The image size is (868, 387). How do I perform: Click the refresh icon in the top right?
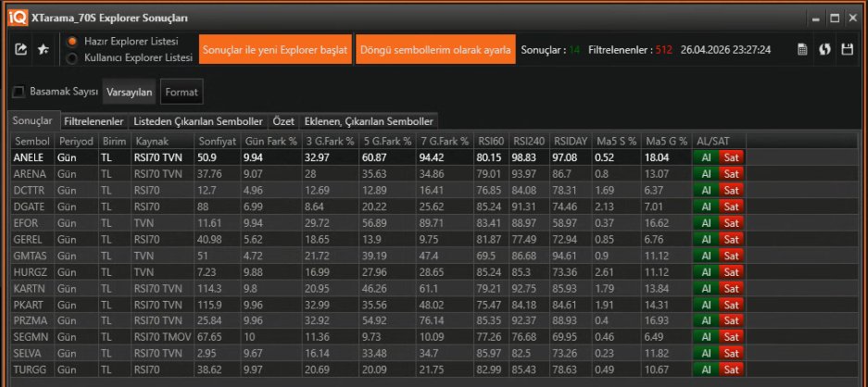point(824,49)
